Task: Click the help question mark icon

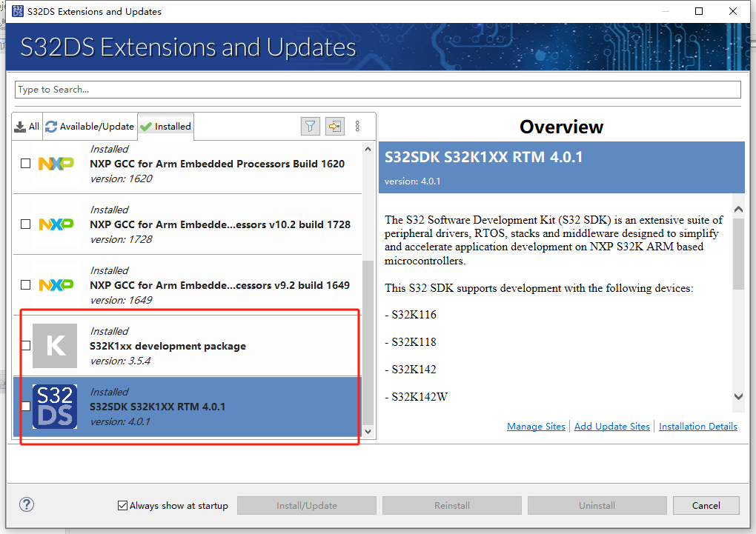Action: (x=27, y=505)
